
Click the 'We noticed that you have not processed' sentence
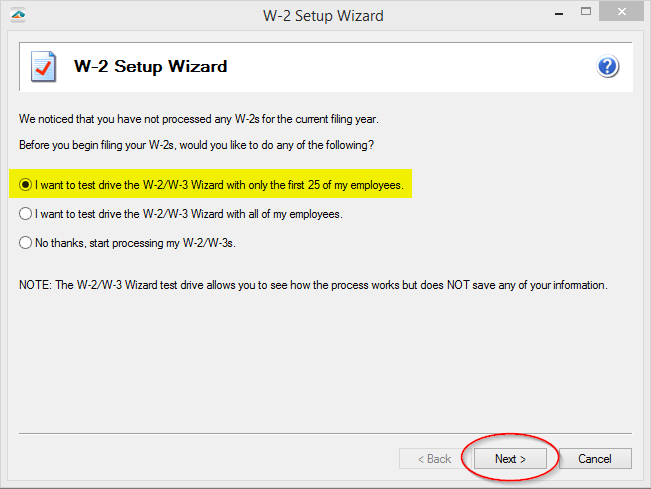[x=199, y=119]
